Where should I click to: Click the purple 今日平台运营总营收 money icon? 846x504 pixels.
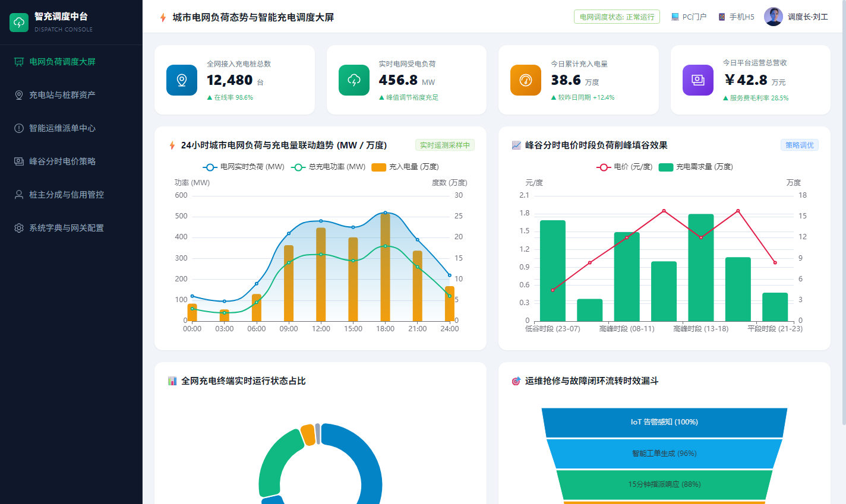coord(698,80)
